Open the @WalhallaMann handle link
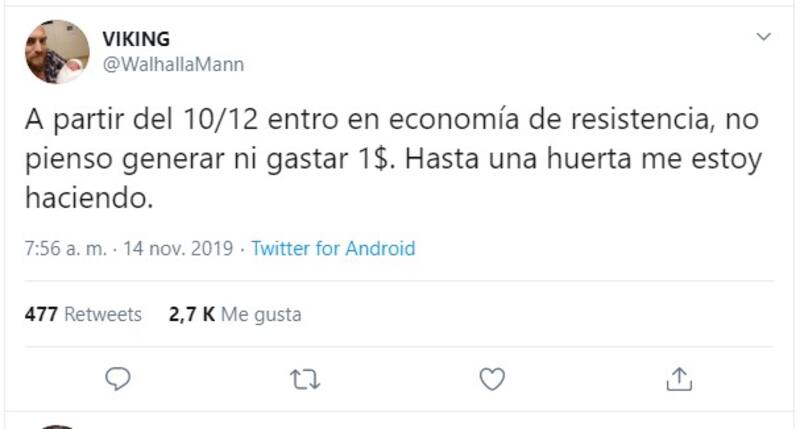This screenshot has width=800, height=429. tap(173, 64)
